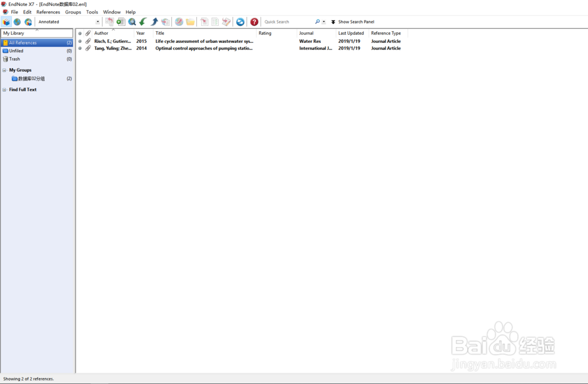Click the Open File folder icon
Viewport: 588px width, 384px height.
point(190,22)
